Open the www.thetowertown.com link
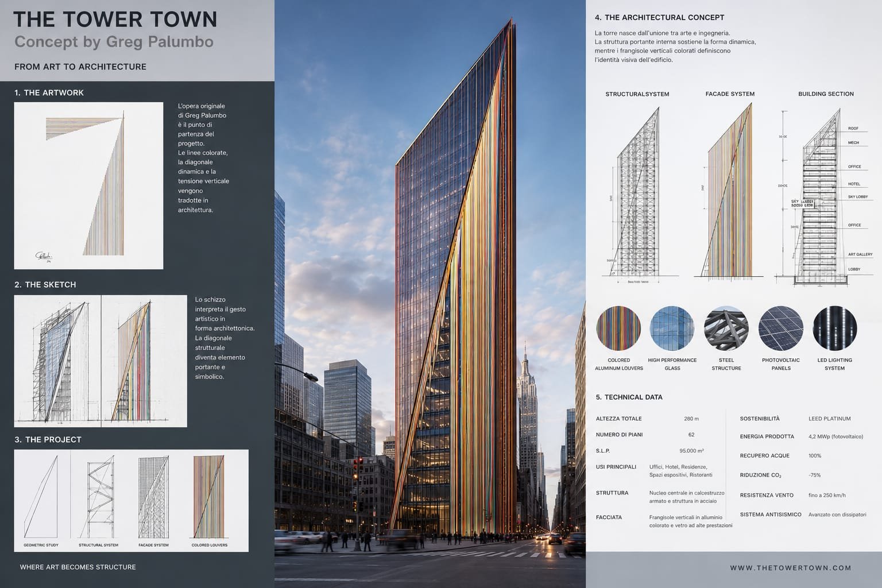This screenshot has height=588, width=882. [x=791, y=568]
